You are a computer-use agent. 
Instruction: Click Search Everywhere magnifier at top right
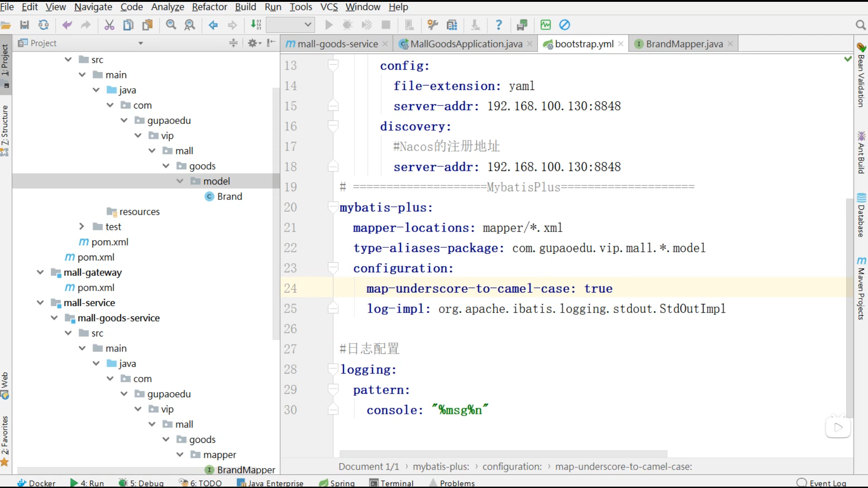860,25
